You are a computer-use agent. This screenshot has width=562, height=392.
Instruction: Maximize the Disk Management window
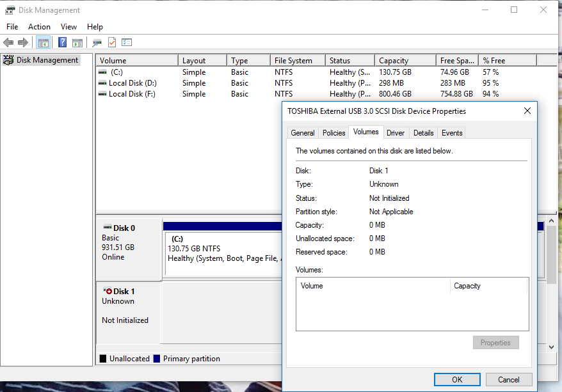pos(514,10)
